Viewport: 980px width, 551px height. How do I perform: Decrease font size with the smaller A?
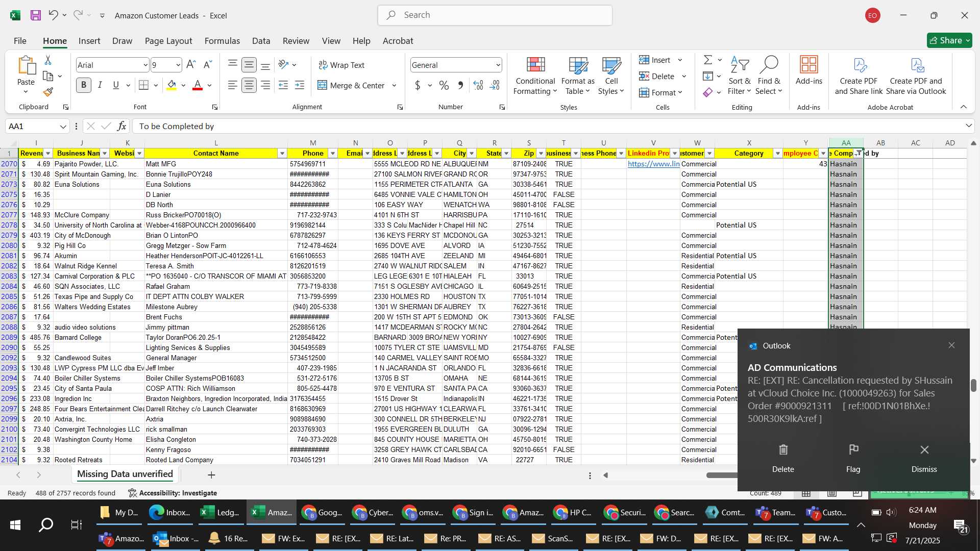click(207, 65)
